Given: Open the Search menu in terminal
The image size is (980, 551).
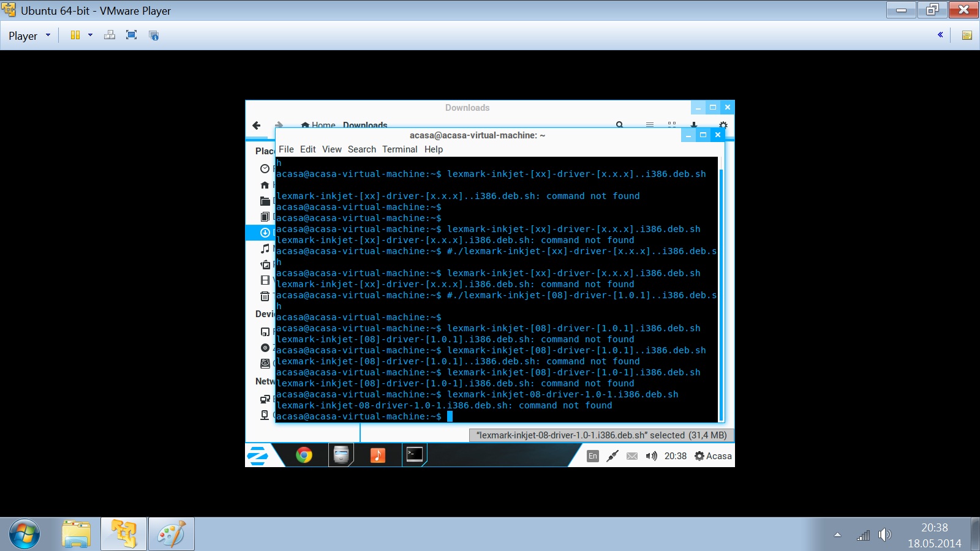Looking at the screenshot, I should coord(361,149).
